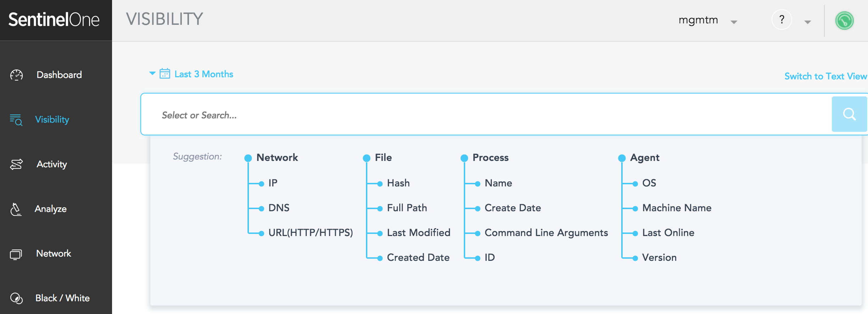Click the Visibility search-list icon
868x314 pixels.
(x=16, y=120)
